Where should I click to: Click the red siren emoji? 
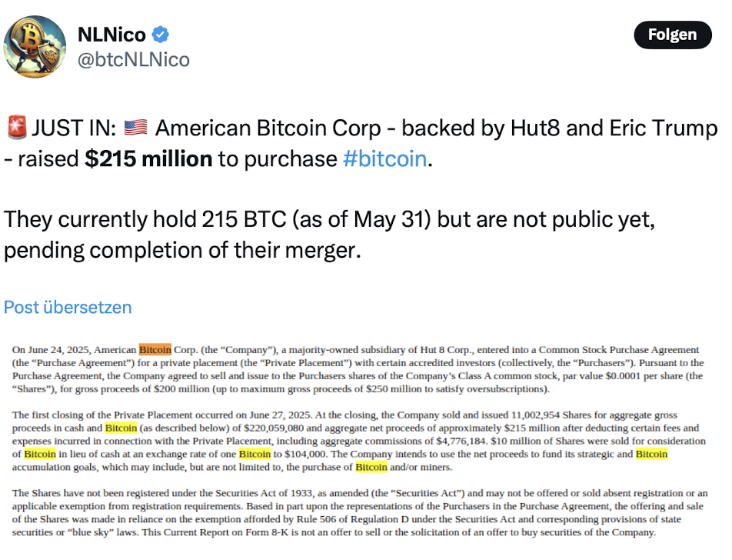[x=17, y=128]
